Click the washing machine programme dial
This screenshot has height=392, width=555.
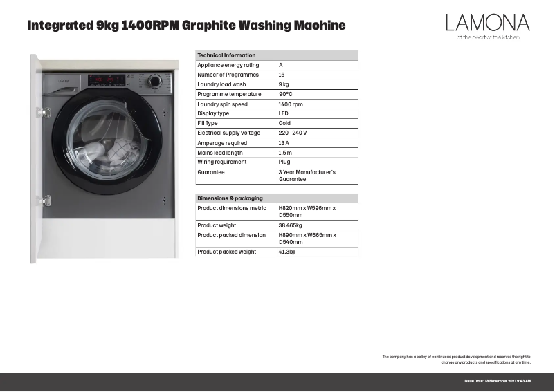[156, 81]
